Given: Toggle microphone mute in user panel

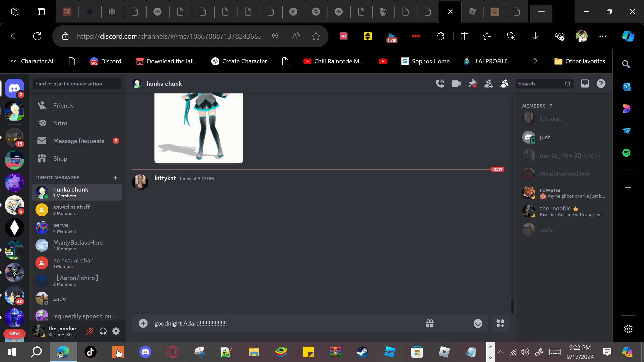Looking at the screenshot, I should tap(90, 331).
